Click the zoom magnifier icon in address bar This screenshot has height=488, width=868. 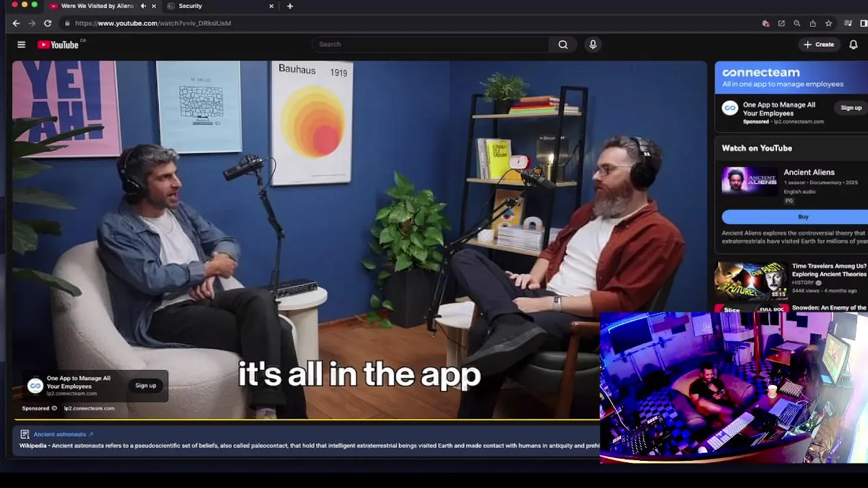point(797,23)
